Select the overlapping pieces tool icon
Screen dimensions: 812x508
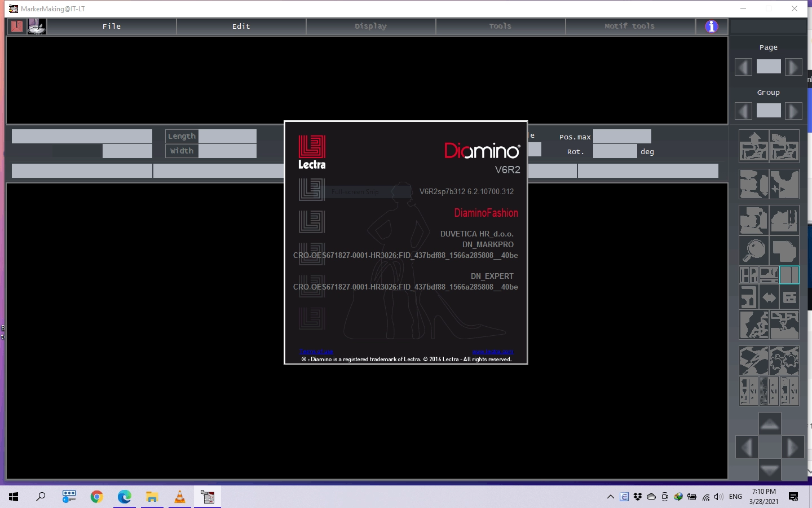point(784,250)
